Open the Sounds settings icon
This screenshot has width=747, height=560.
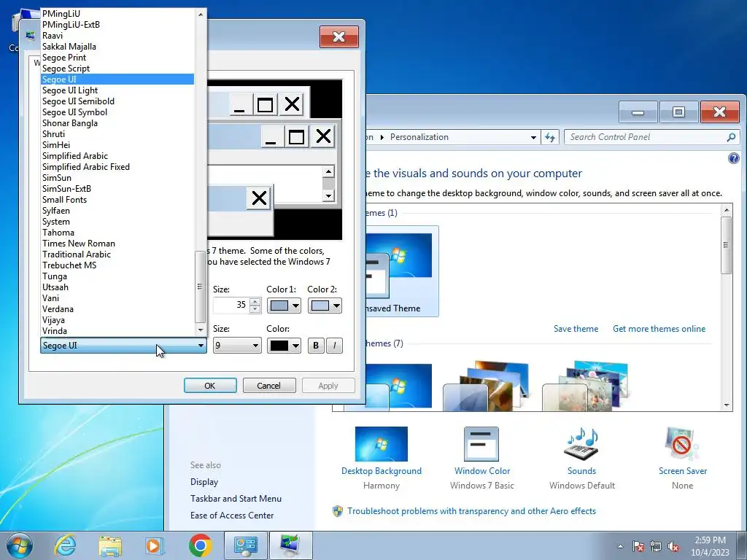click(581, 444)
